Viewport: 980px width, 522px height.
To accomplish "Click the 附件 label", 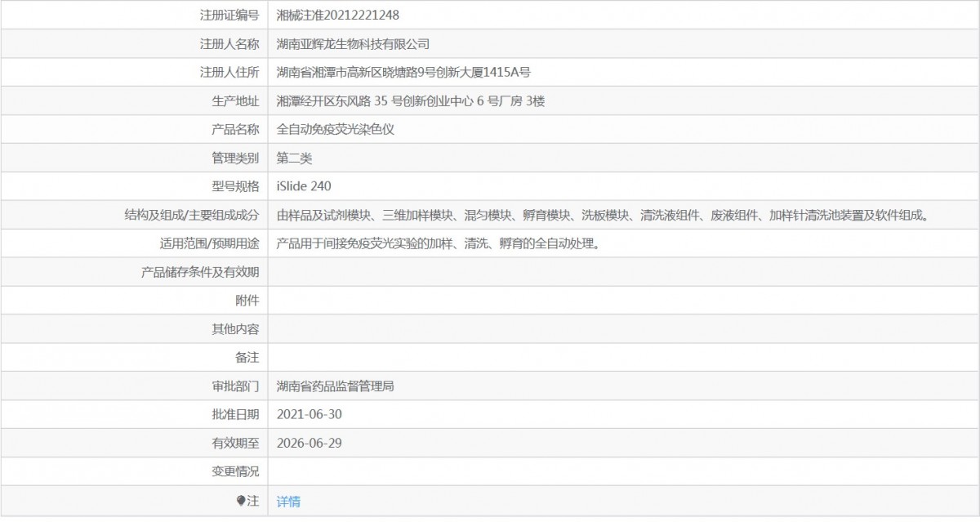I will [247, 301].
